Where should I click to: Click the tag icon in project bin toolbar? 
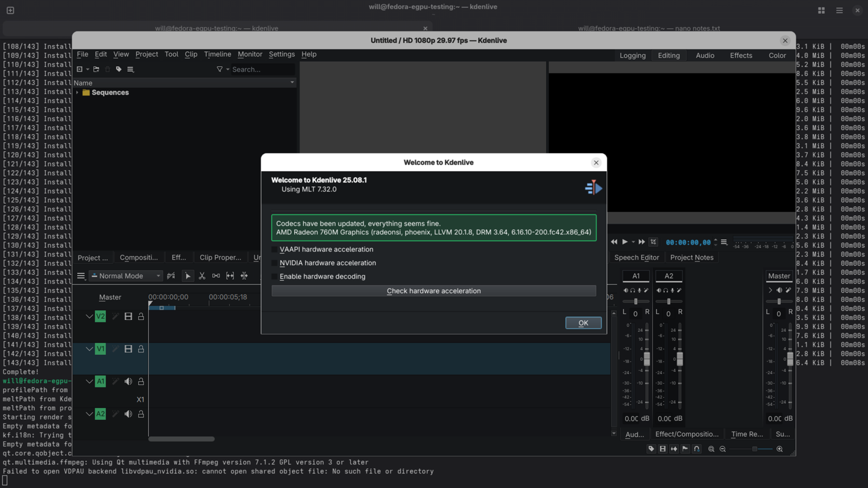click(119, 69)
